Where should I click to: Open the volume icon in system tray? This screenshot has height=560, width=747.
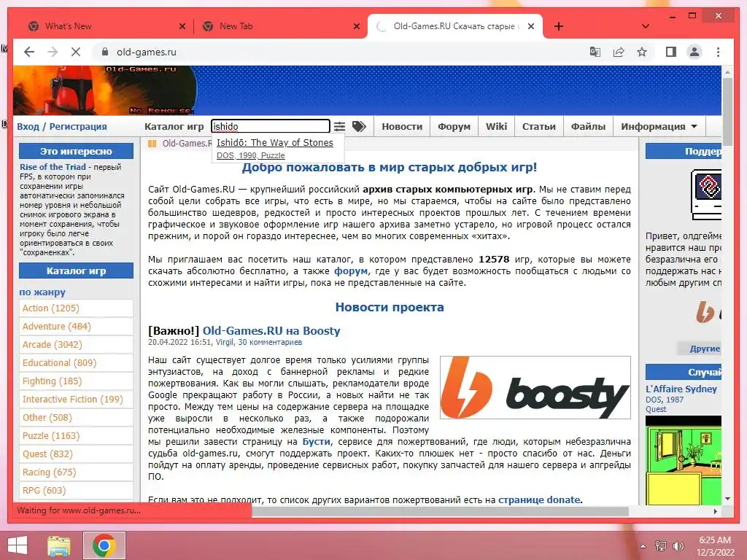point(678,546)
